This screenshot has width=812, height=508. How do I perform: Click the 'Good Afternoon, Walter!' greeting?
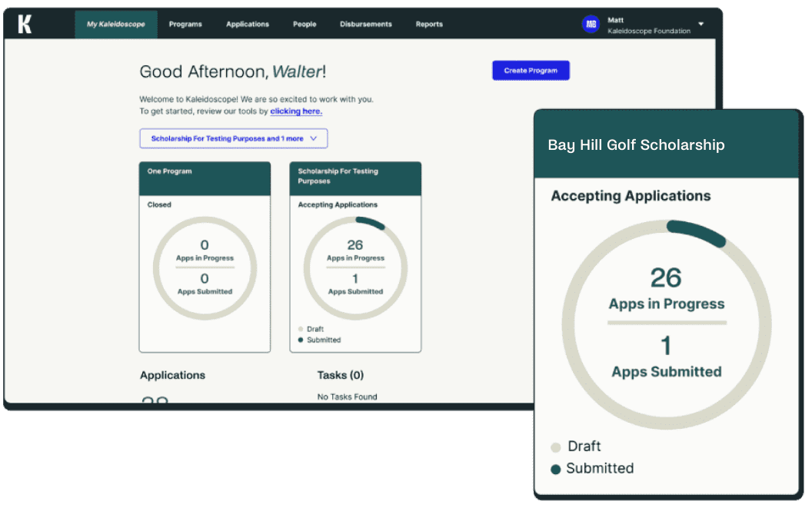tap(233, 71)
